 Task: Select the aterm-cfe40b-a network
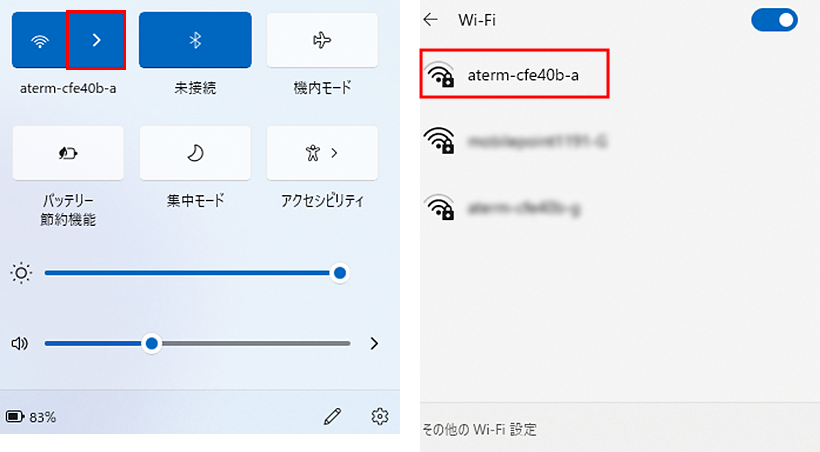tap(515, 74)
